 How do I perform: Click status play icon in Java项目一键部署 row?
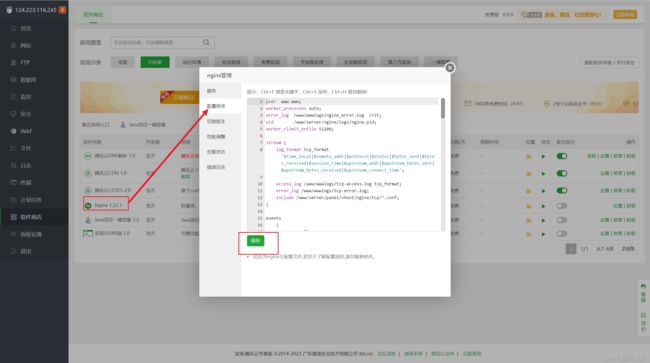click(543, 220)
